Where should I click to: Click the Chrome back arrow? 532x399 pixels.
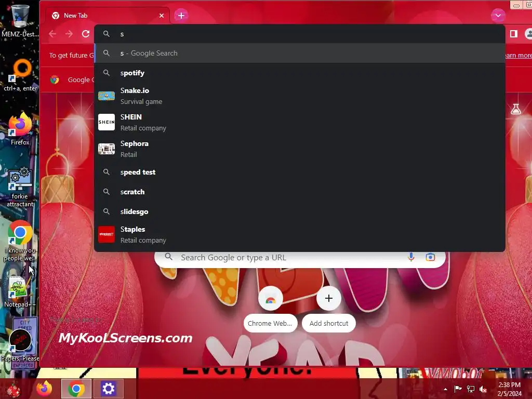click(52, 34)
